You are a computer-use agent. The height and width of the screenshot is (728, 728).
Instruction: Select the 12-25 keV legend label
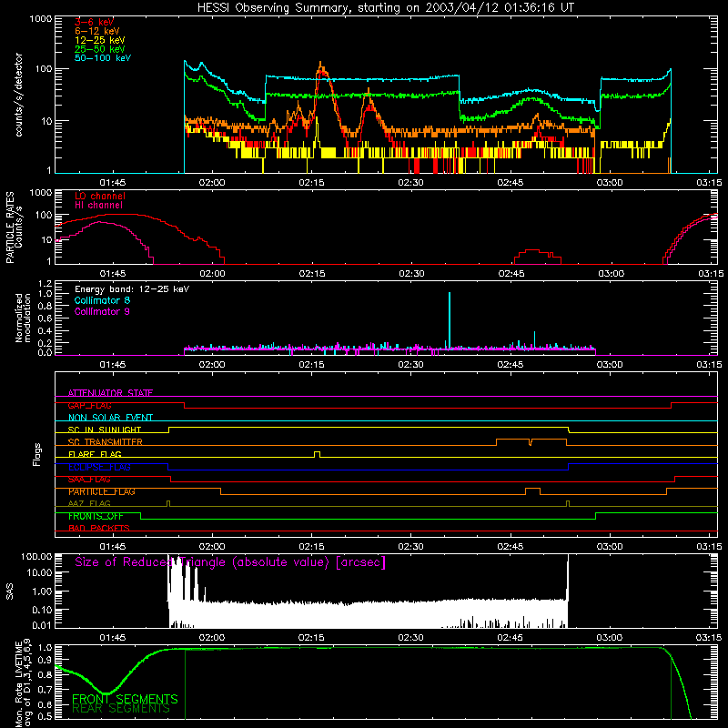[x=100, y=40]
